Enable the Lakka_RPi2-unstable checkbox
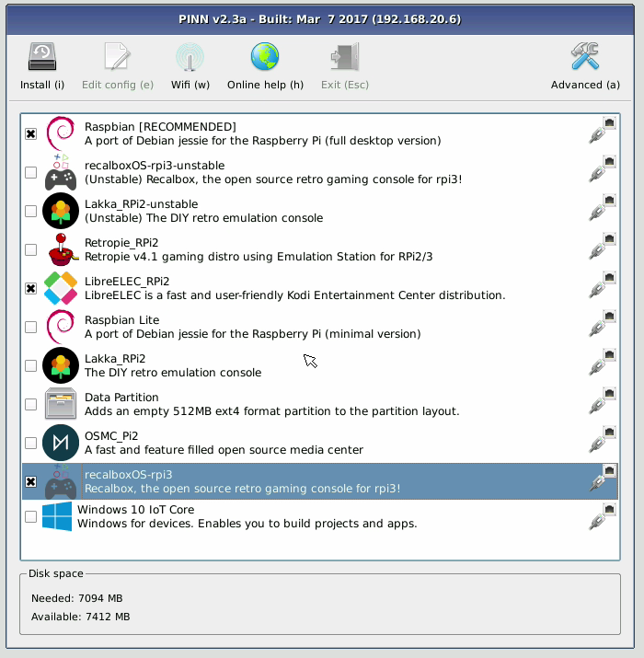 tap(30, 211)
